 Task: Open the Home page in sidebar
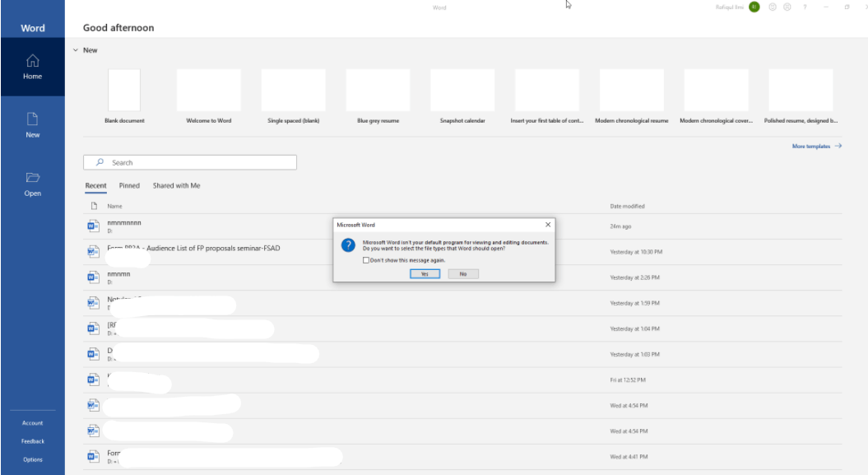(33, 67)
